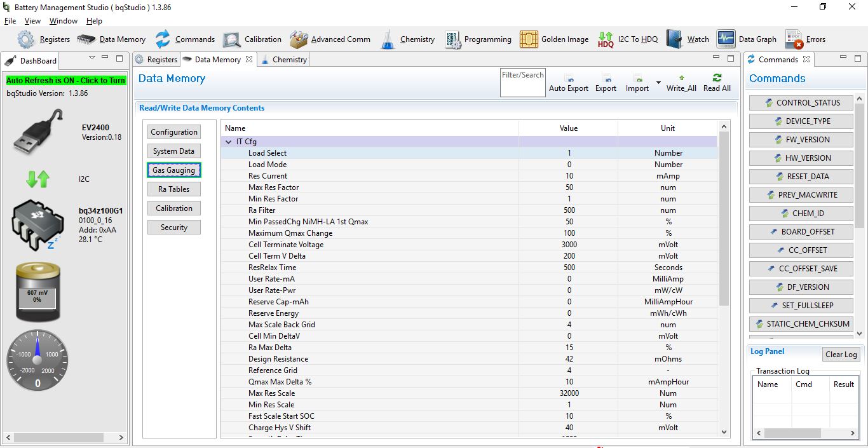Send the SET_FULLSLEEP command
Screen dimensions: 868x448
click(x=801, y=305)
